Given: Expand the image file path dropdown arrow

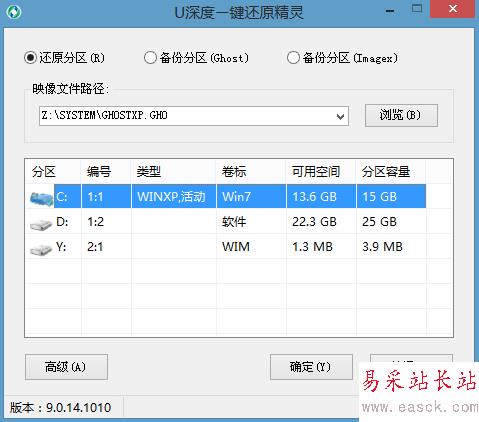Looking at the screenshot, I should point(340,117).
